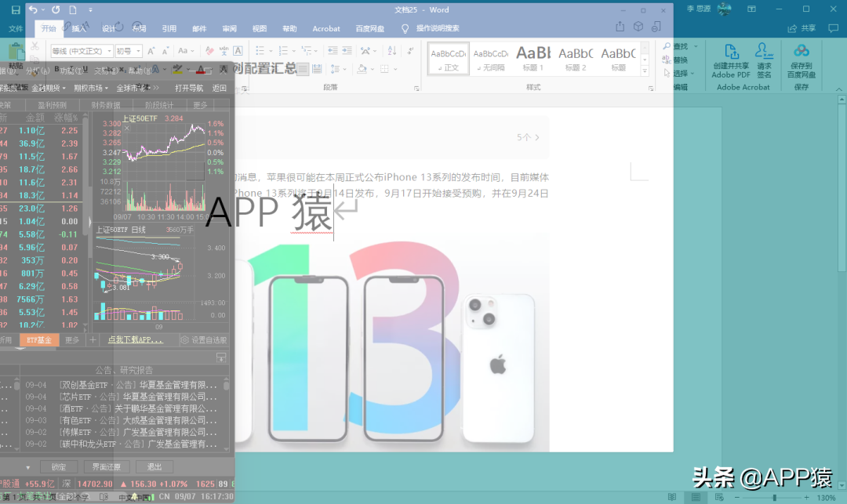Screen dimensions: 847x504
Task: Click the Sort A-Z icon
Action: [x=392, y=51]
